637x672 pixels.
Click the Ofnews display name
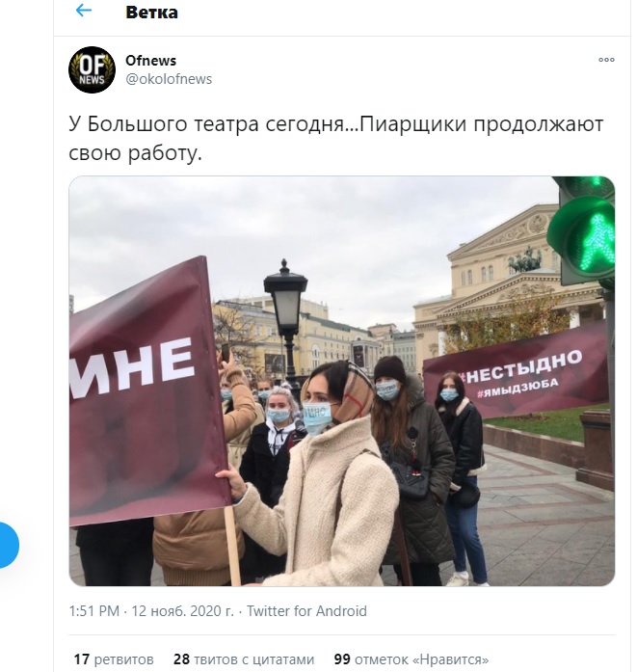[150, 61]
